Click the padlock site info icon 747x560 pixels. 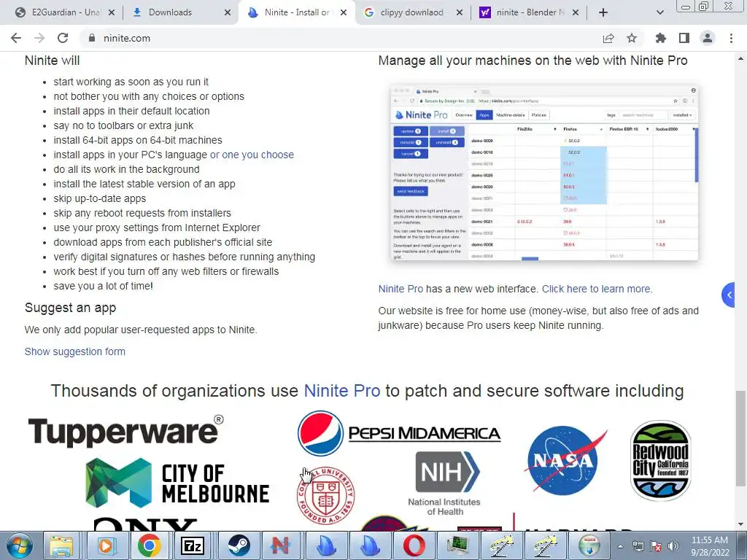[x=92, y=38]
